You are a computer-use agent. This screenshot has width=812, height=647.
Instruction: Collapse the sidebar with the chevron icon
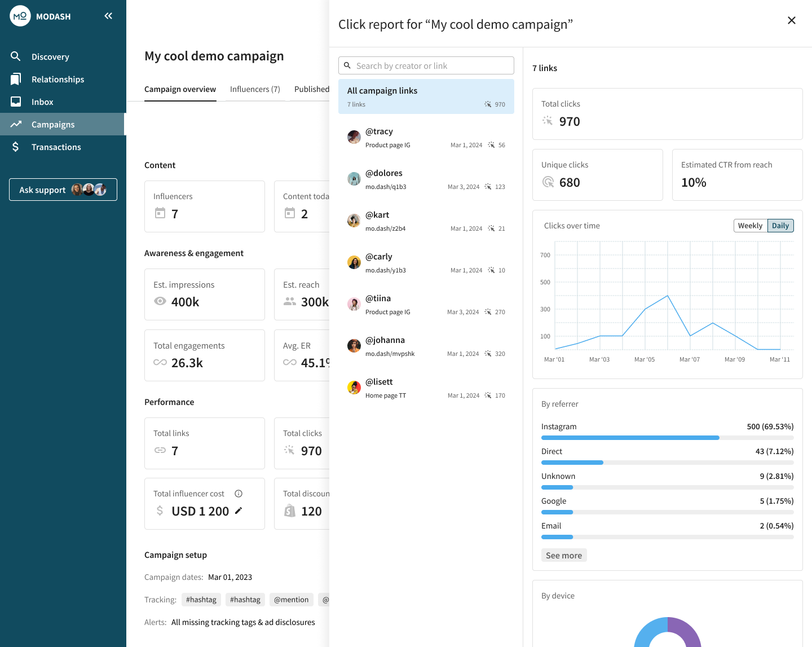tap(108, 16)
